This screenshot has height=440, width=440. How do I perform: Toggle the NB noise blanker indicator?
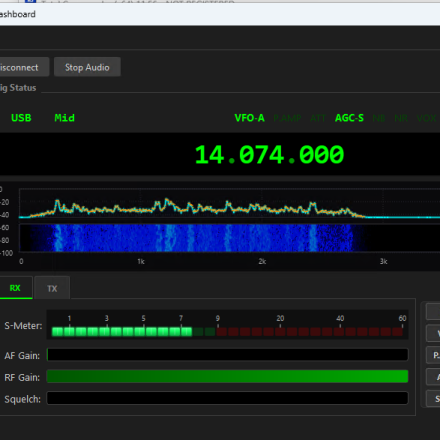379,118
